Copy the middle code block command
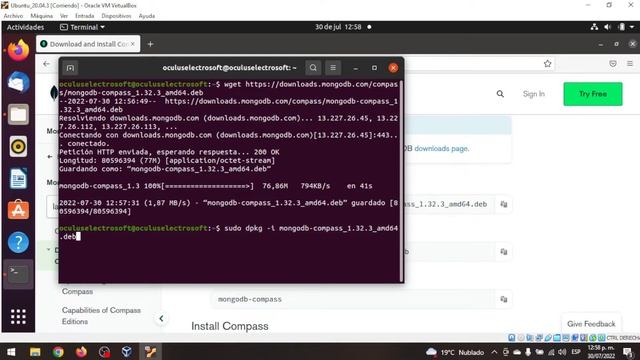 tap(504, 252)
